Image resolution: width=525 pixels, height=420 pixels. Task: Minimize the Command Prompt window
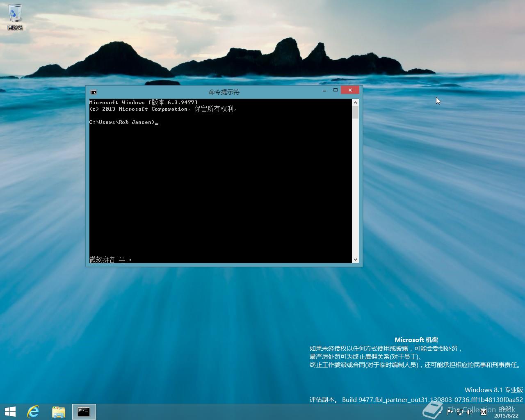click(324, 90)
